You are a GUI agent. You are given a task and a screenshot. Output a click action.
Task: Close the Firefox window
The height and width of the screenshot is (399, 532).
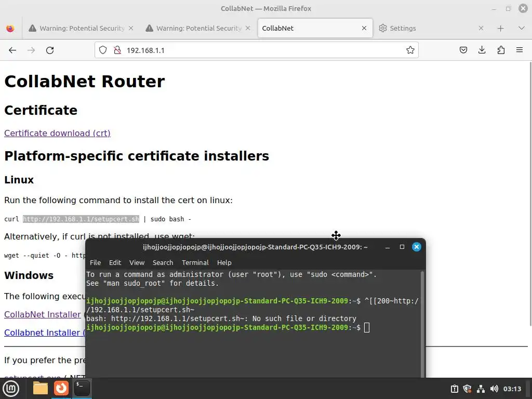coord(523,8)
